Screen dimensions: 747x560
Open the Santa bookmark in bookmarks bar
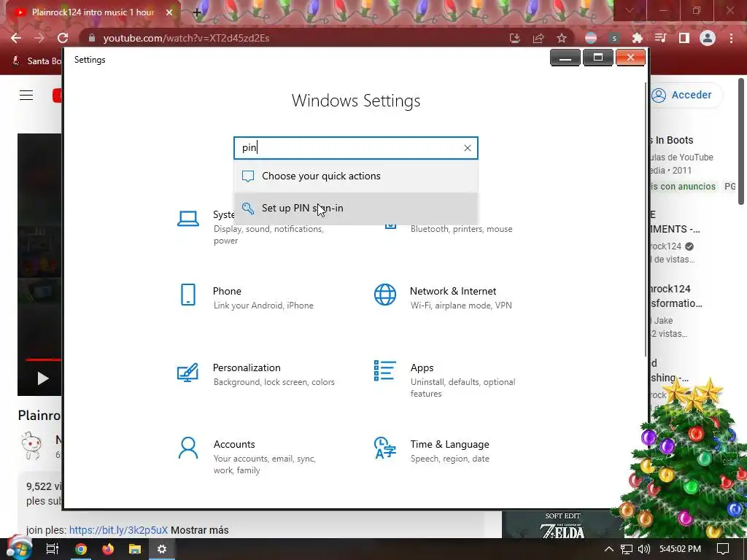[36, 61]
